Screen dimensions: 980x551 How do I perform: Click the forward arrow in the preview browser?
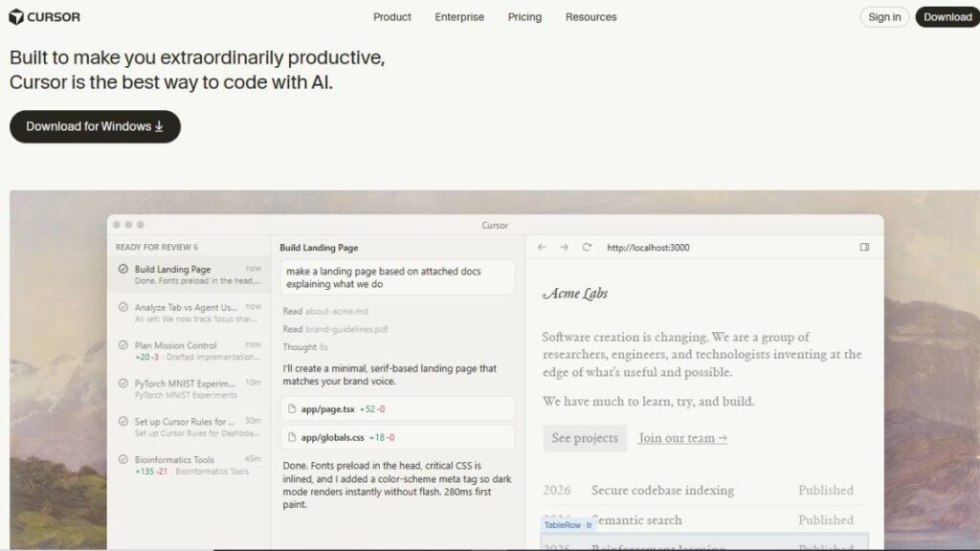[x=564, y=247]
